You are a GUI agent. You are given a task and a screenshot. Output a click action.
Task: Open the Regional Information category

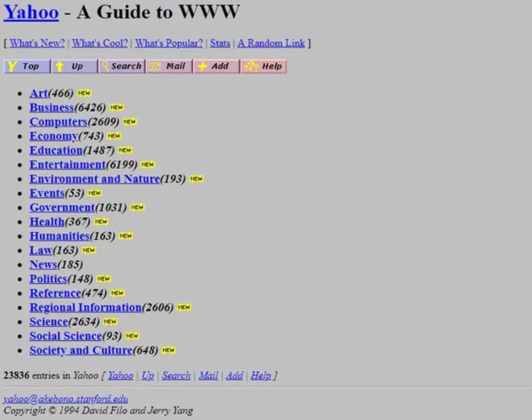pos(85,307)
